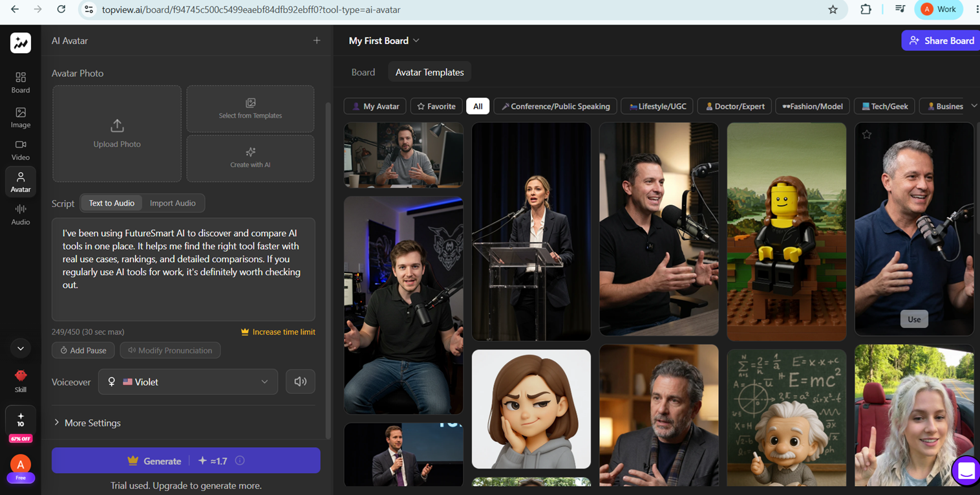Go back in browser history
The image size is (980, 495).
pyautogui.click(x=15, y=9)
